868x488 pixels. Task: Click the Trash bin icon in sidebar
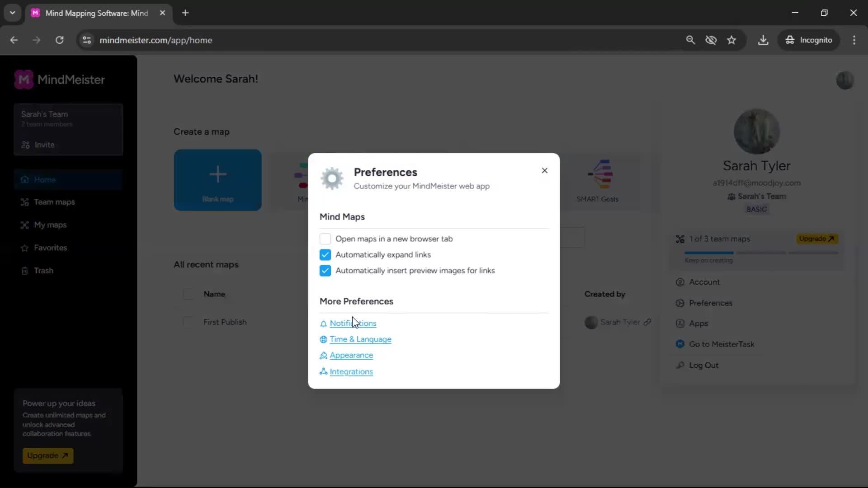pos(25,271)
